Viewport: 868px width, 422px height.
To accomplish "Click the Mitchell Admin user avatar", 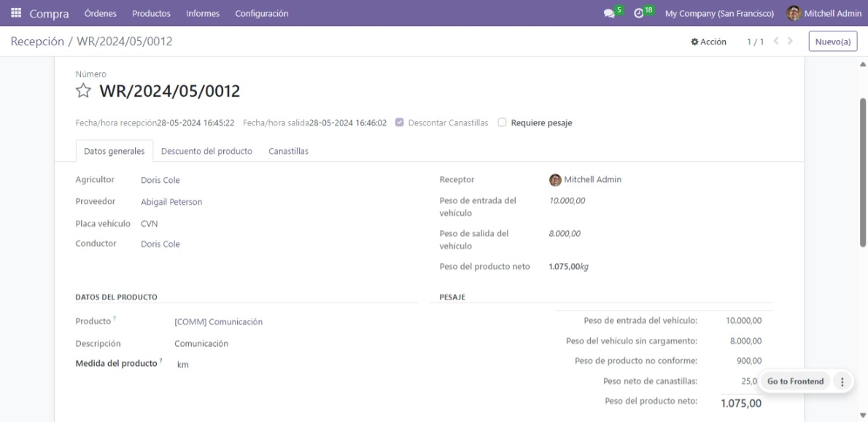I will [x=794, y=13].
